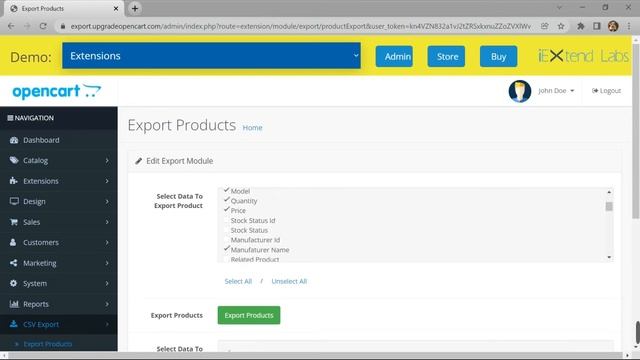Click the Home breadcrumb link
This screenshot has width=640, height=360.
tap(252, 128)
